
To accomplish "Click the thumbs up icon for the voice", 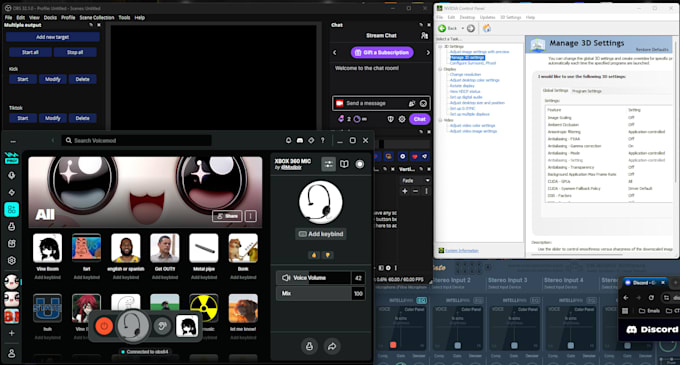I will (x=314, y=255).
